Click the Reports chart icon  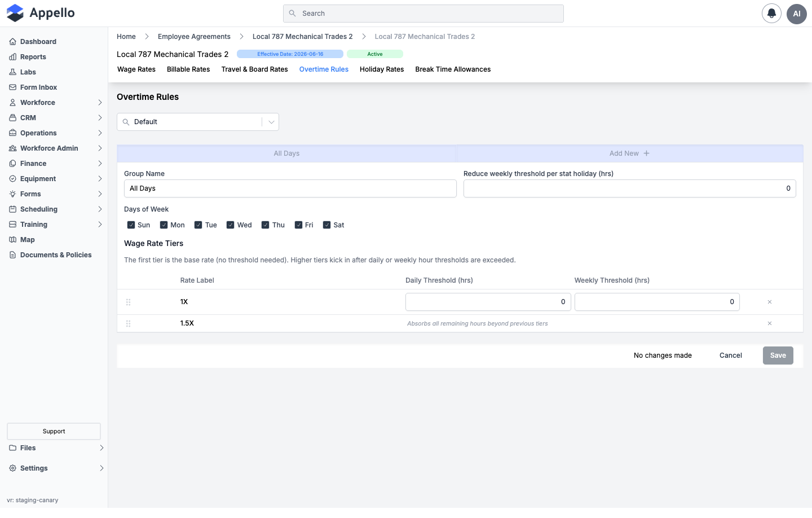tap(12, 57)
